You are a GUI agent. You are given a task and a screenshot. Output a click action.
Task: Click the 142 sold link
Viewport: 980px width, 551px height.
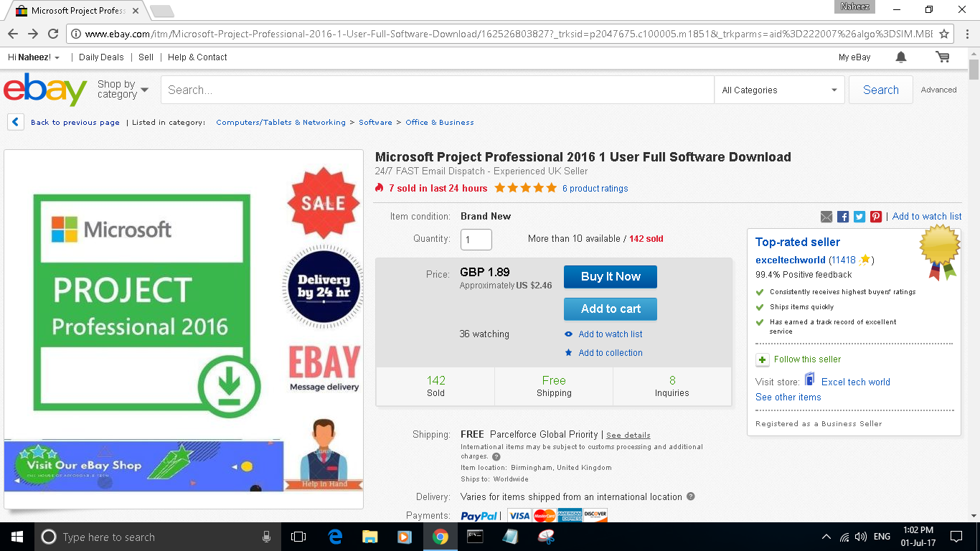[x=646, y=239]
